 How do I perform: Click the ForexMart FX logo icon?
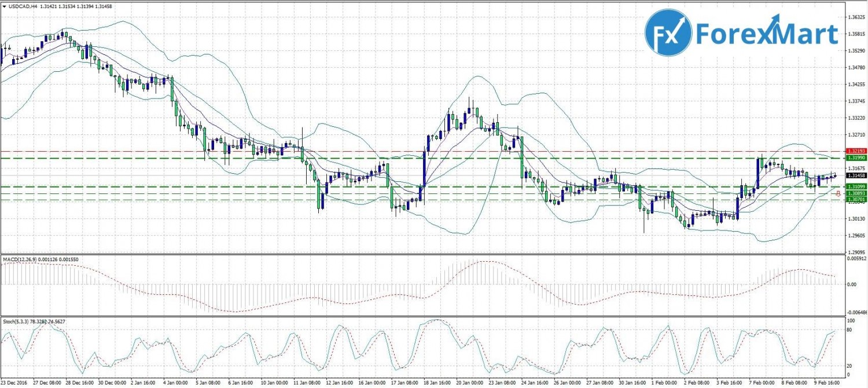tap(668, 33)
